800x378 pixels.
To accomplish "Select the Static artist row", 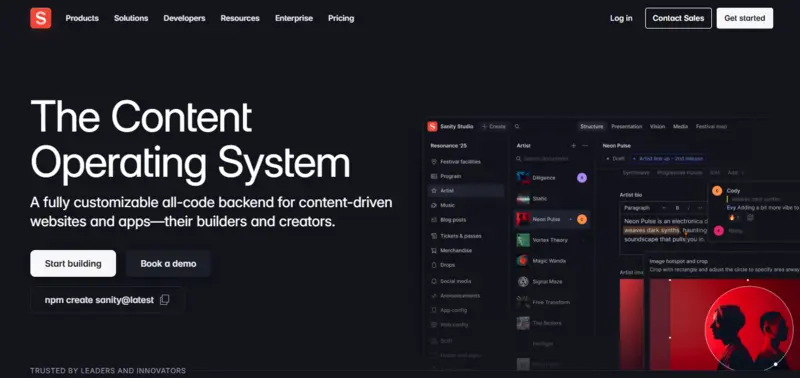I will (552, 198).
